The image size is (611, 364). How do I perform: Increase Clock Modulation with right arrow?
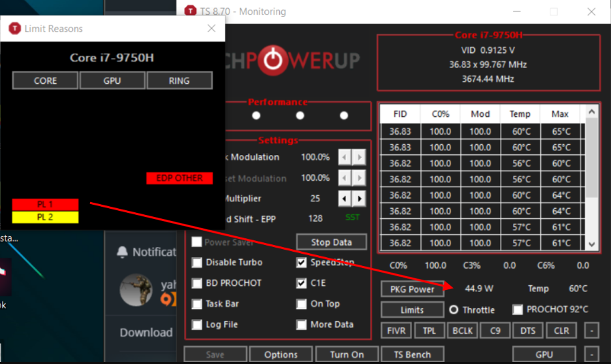pos(359,157)
